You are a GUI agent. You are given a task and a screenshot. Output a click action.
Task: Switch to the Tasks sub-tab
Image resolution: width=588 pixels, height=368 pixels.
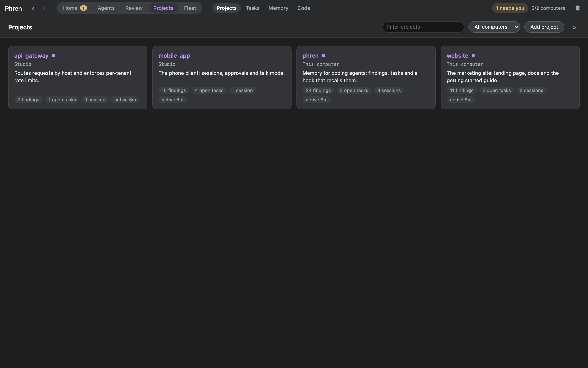(252, 8)
